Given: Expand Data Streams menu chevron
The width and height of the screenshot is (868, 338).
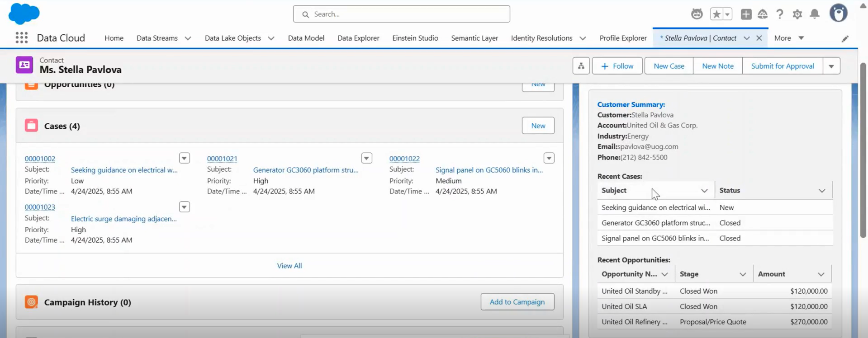Looking at the screenshot, I should (x=188, y=38).
